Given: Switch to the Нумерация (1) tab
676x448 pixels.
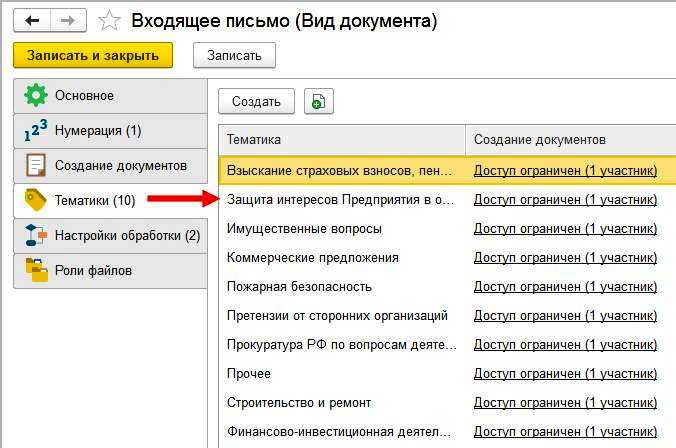Looking at the screenshot, I should coord(110,131).
